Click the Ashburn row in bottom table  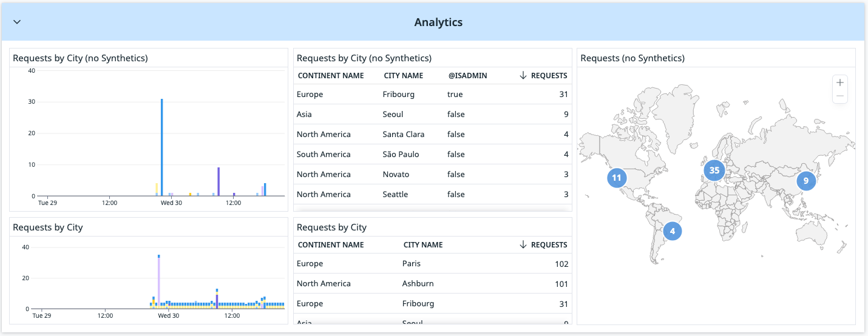(432, 284)
